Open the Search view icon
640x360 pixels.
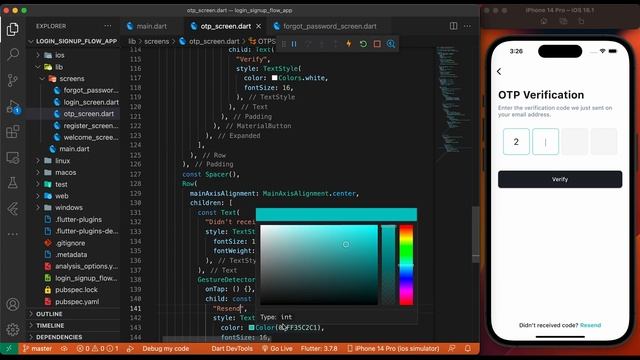click(x=13, y=54)
